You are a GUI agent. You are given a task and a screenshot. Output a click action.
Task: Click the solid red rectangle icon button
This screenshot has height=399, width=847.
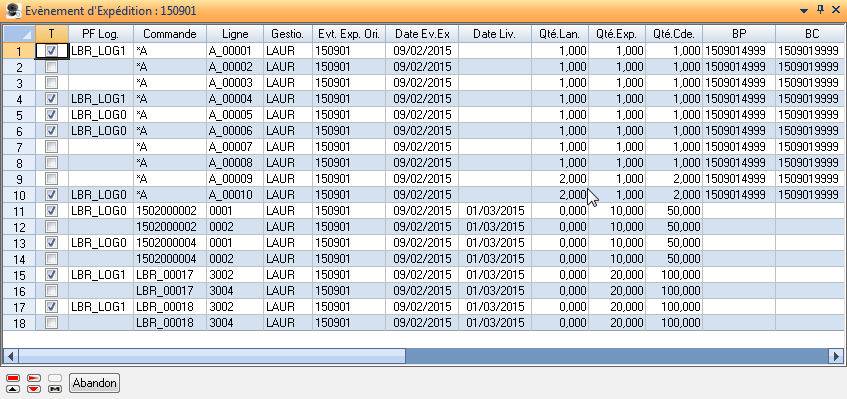coord(14,377)
